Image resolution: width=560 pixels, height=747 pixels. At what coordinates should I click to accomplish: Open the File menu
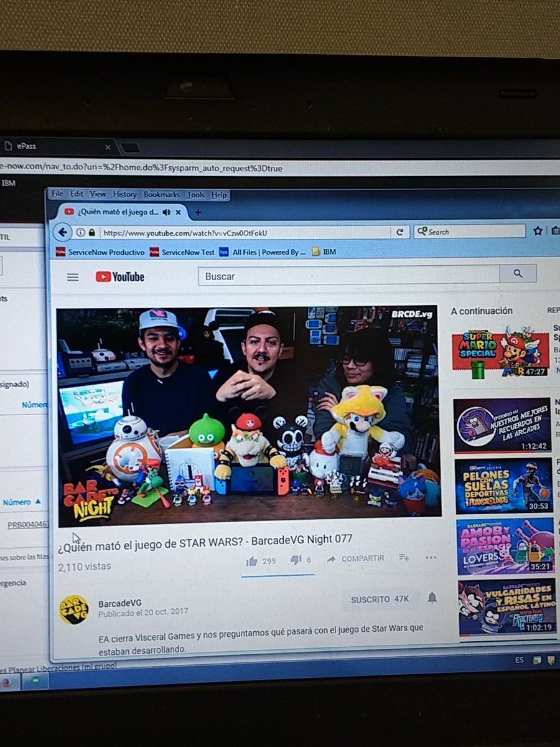[58, 194]
